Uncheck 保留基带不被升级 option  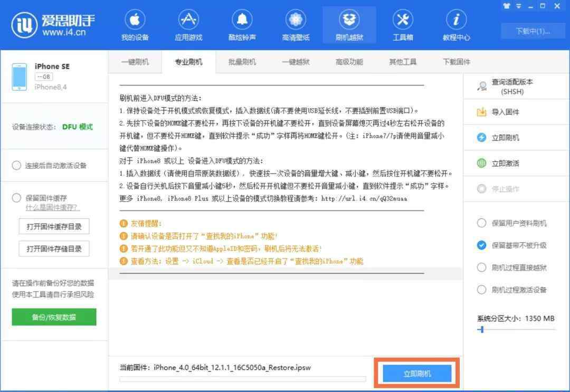(x=482, y=245)
